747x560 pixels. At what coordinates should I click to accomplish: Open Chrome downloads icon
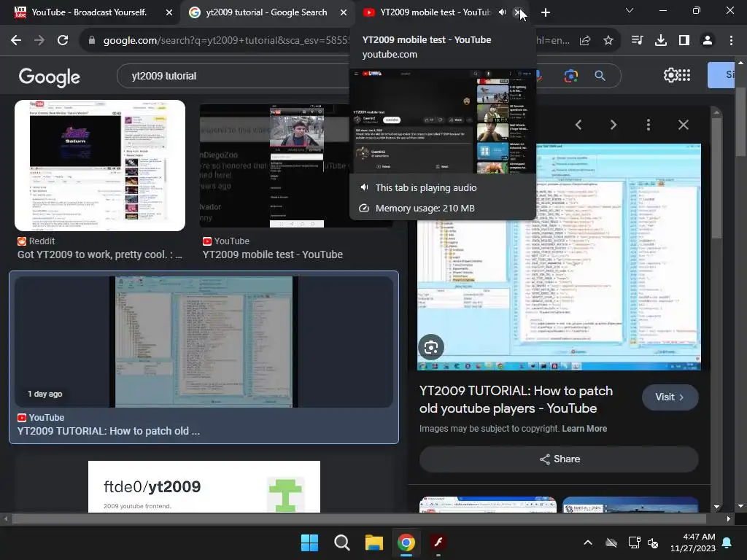coord(661,41)
